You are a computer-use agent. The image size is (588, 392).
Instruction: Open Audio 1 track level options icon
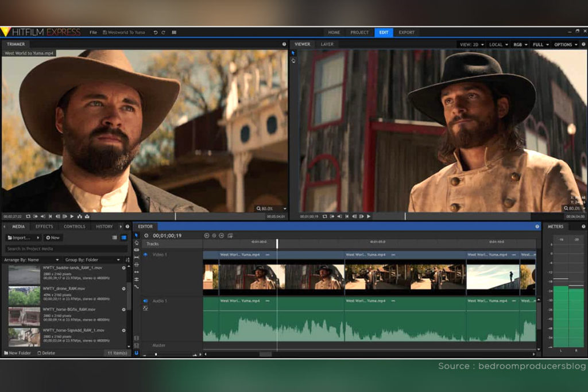[145, 308]
